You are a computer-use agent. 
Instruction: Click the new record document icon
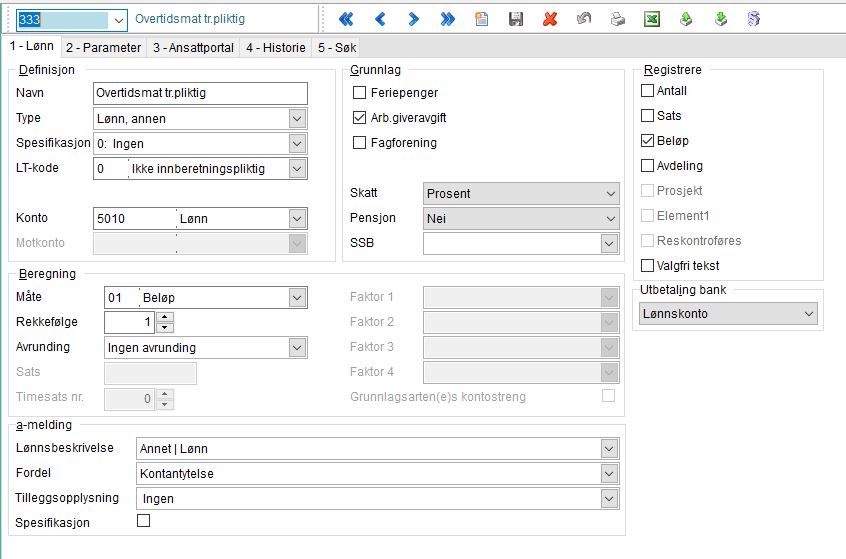tap(482, 19)
